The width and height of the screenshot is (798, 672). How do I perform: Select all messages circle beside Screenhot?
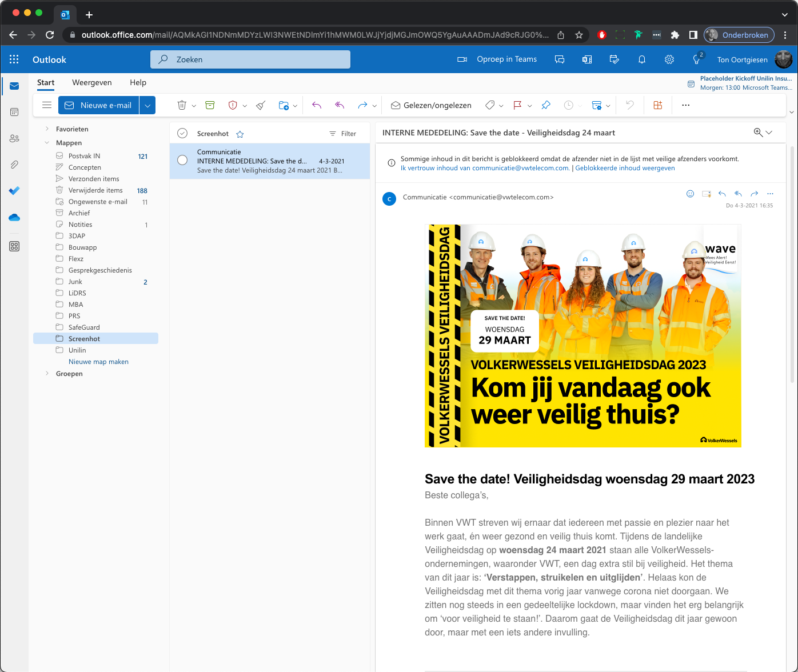coord(182,133)
